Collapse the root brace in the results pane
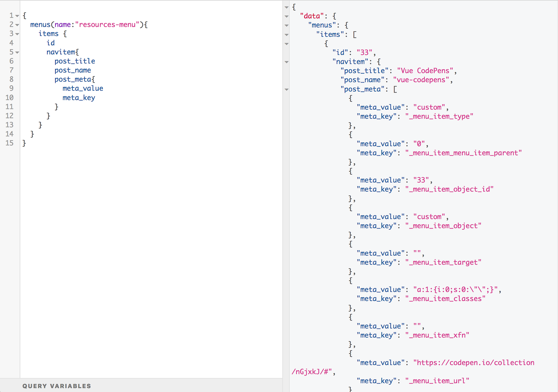 pyautogui.click(x=287, y=7)
